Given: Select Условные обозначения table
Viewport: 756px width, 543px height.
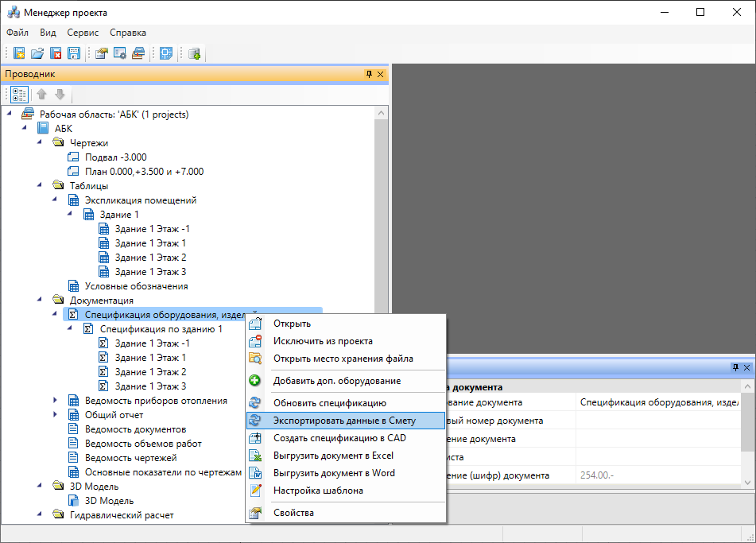Looking at the screenshot, I should [137, 286].
